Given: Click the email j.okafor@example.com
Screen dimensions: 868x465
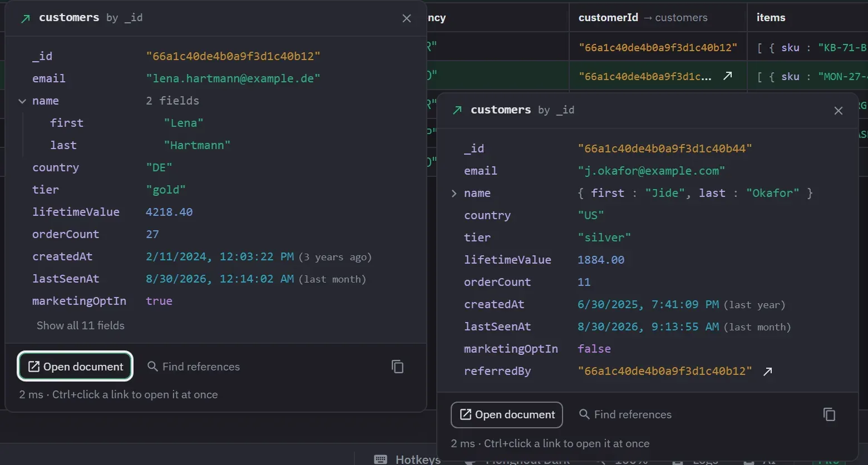Looking at the screenshot, I should [x=652, y=171].
